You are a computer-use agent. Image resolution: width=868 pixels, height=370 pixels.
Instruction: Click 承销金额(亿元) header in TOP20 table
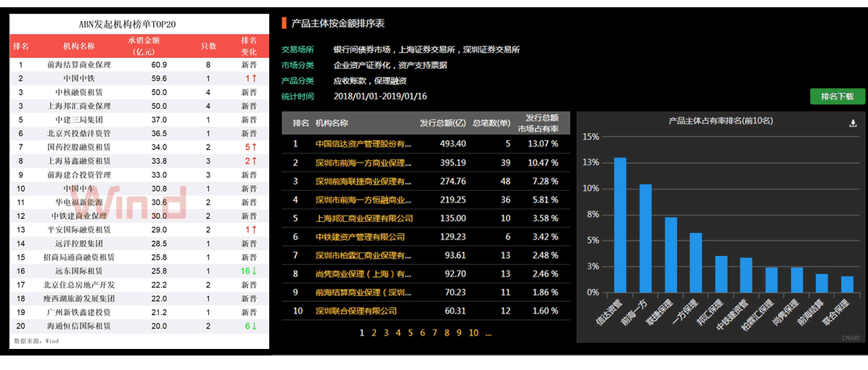144,46
